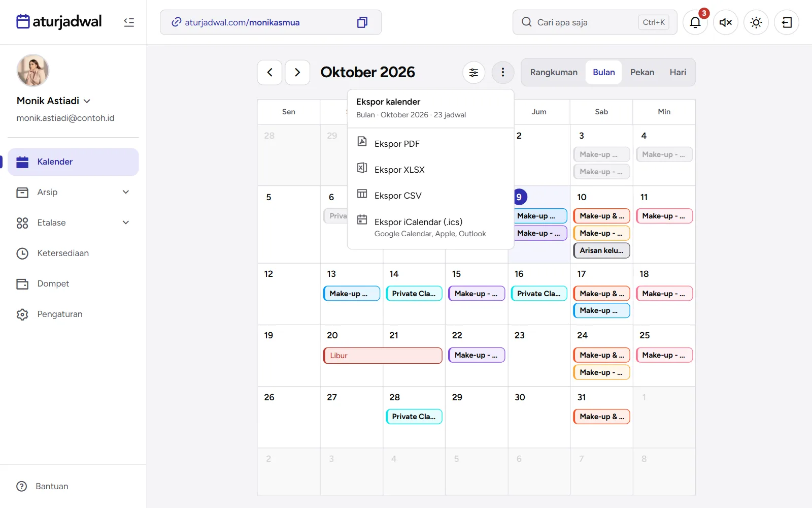The image size is (812, 508).
Task: Toggle the sound mute icon
Action: click(x=726, y=22)
